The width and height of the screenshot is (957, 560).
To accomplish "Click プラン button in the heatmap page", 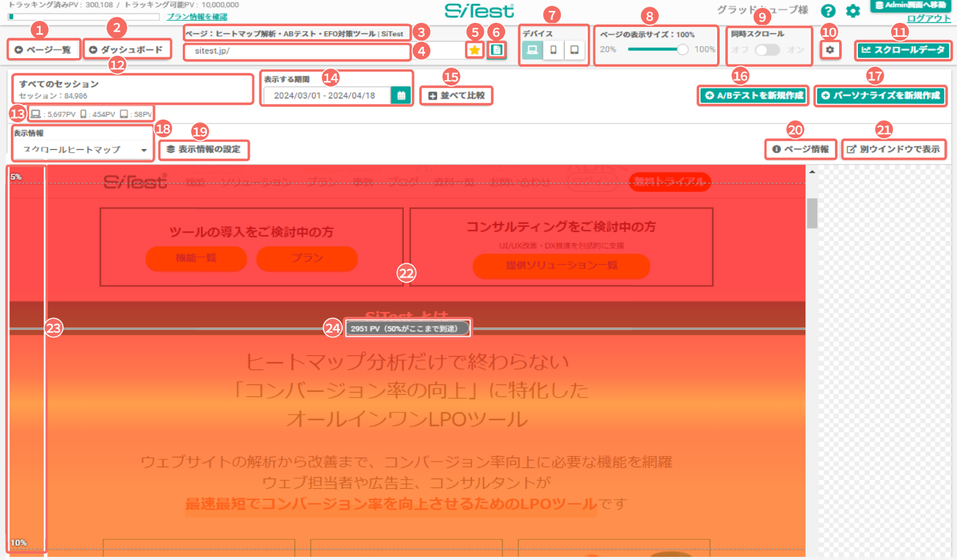I will coord(307,258).
